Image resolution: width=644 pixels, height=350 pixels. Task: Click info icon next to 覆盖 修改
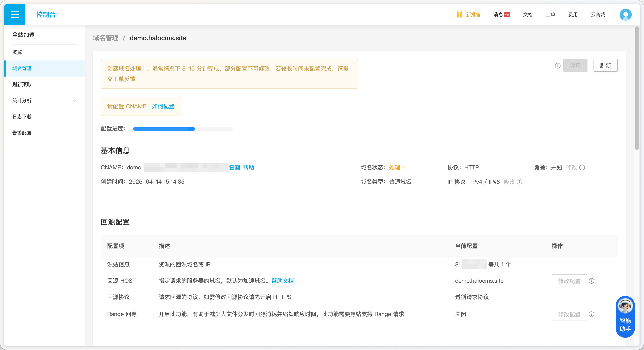click(582, 167)
